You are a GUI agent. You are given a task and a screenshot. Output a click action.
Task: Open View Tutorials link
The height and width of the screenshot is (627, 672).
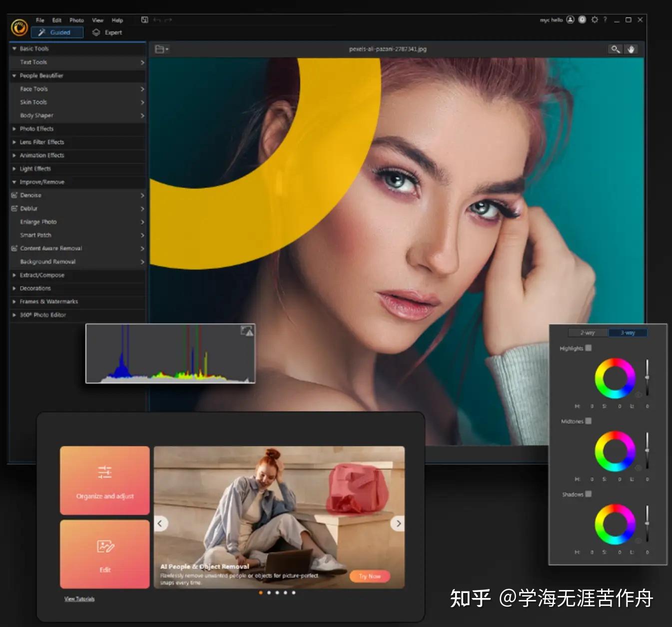(78, 598)
